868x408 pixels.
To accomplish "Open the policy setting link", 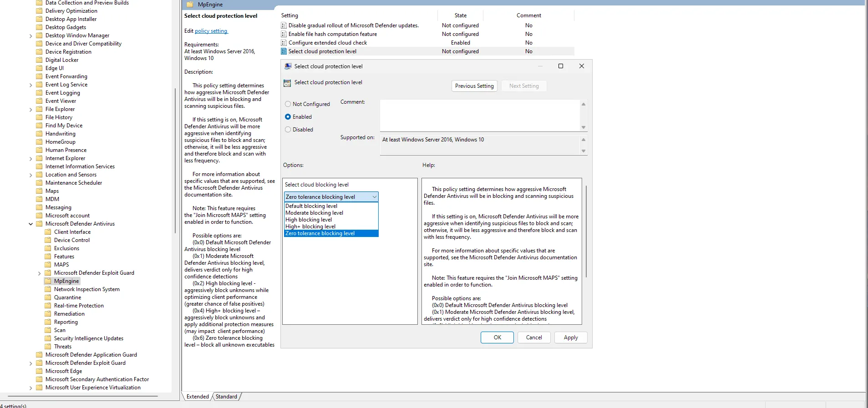I will pos(211,31).
